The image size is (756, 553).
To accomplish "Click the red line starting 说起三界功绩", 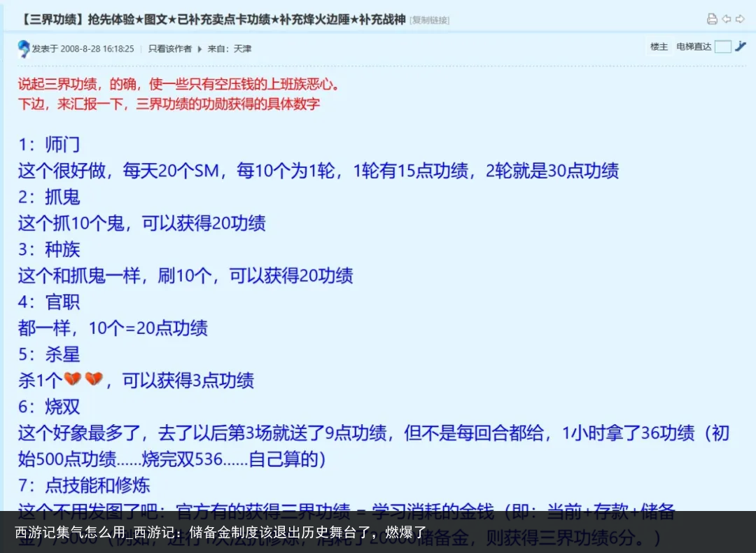I will pos(178,85).
